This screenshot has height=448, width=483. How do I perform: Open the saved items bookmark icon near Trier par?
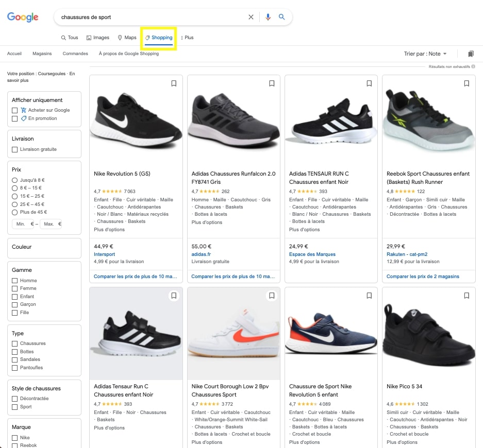point(471,54)
